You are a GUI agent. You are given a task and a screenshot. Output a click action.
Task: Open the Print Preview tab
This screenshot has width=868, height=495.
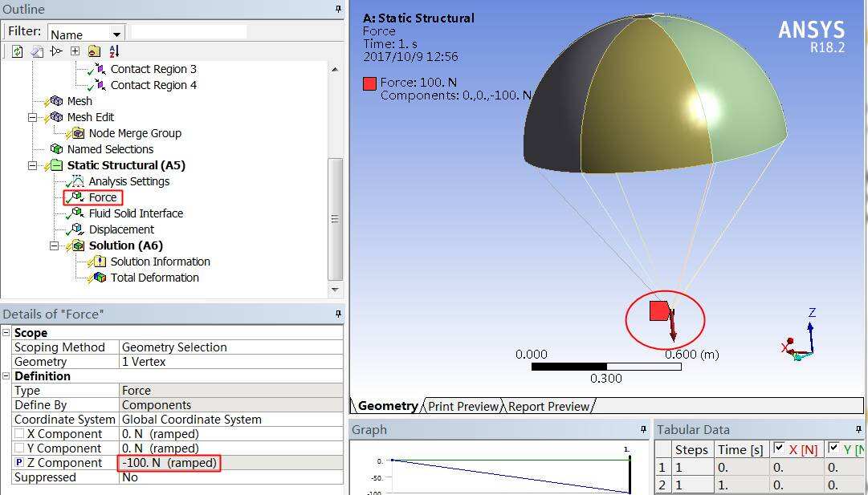click(463, 406)
